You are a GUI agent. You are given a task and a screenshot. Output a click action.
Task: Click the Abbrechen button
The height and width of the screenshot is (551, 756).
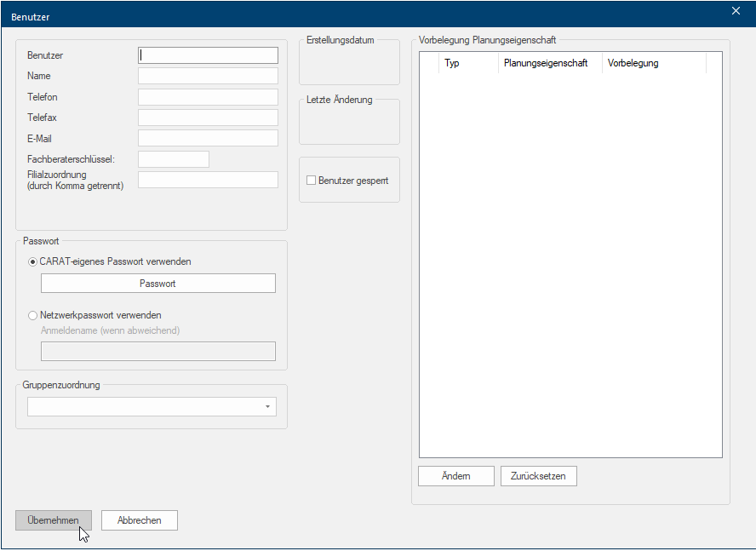[x=139, y=520]
